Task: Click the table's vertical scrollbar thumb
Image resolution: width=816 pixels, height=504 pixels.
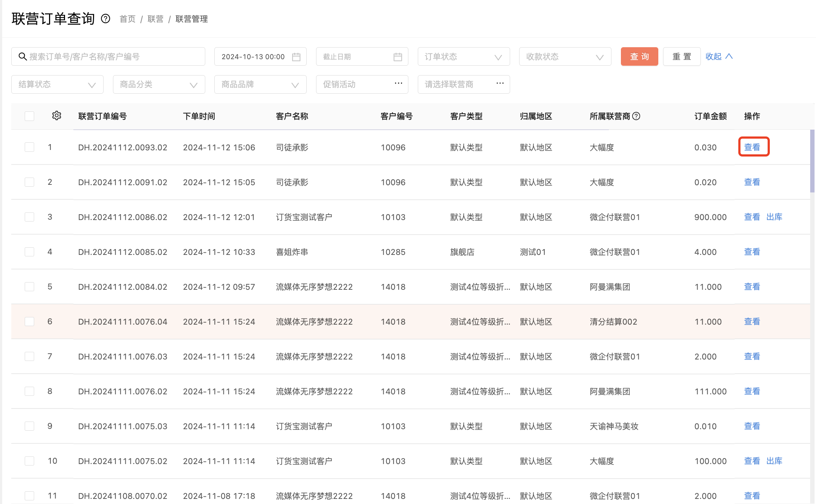Action: (812, 161)
